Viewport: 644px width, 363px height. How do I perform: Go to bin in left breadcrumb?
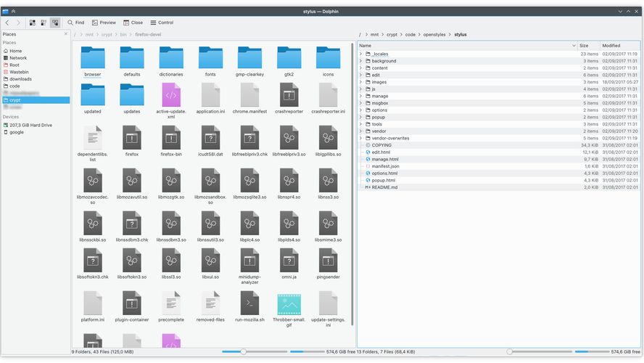[x=123, y=35]
